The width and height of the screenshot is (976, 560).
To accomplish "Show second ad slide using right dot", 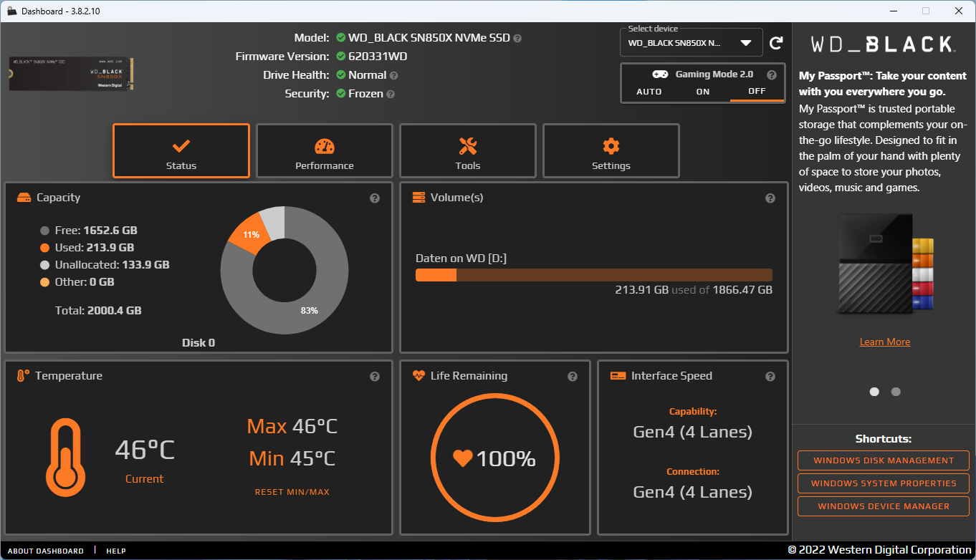I will pyautogui.click(x=896, y=392).
